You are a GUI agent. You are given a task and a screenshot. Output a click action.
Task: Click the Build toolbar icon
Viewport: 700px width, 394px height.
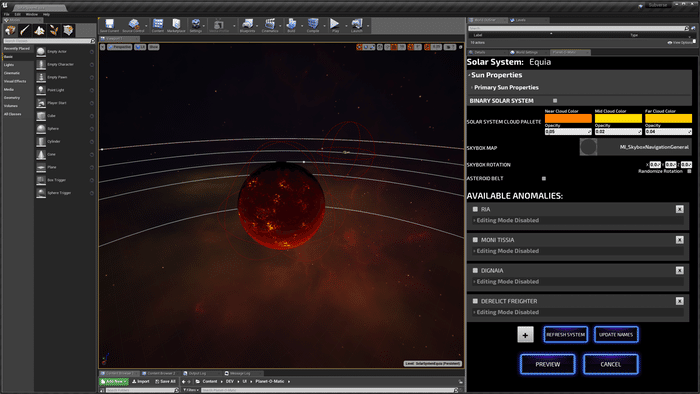[x=291, y=24]
